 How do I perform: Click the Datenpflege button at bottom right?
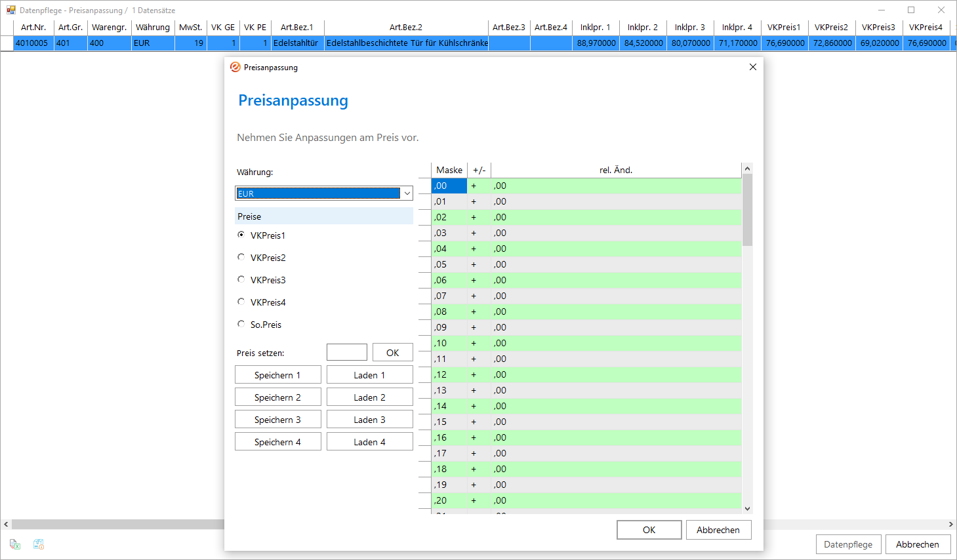tap(848, 544)
